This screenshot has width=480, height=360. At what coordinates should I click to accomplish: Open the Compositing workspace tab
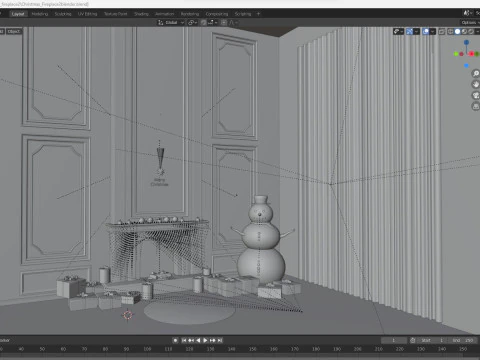point(217,14)
